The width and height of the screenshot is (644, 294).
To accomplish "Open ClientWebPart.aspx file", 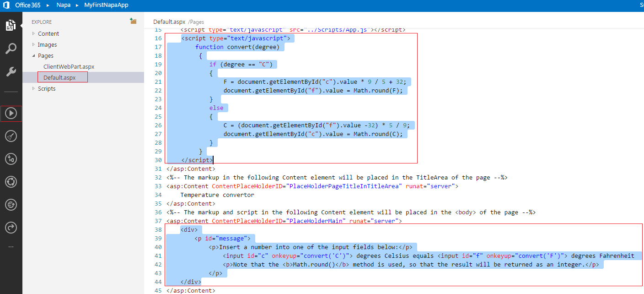I will click(69, 66).
